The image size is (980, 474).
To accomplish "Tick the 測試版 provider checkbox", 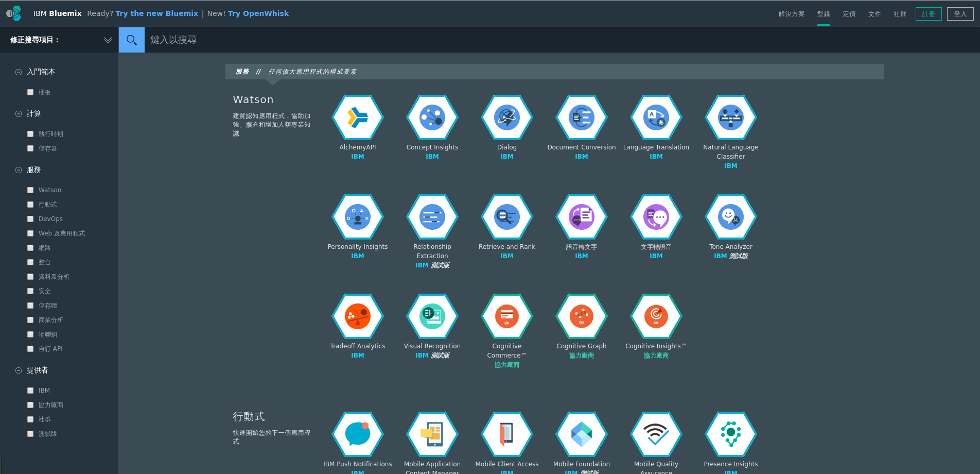I will coord(30,434).
